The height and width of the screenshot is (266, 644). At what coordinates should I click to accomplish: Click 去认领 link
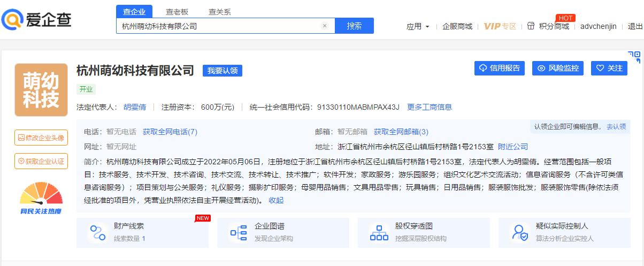point(616,126)
